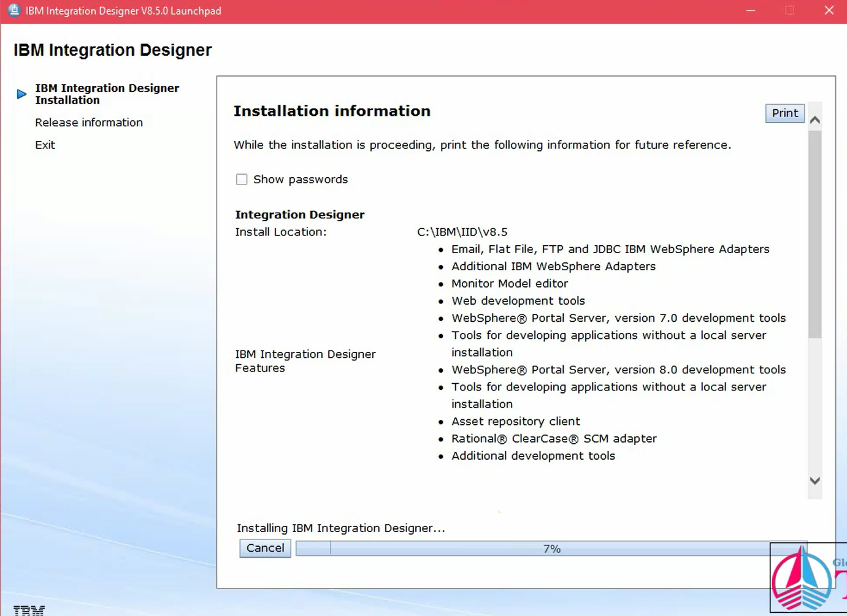847x616 pixels.
Task: Click the blue arrow indicator beside the installation step
Action: 20,94
